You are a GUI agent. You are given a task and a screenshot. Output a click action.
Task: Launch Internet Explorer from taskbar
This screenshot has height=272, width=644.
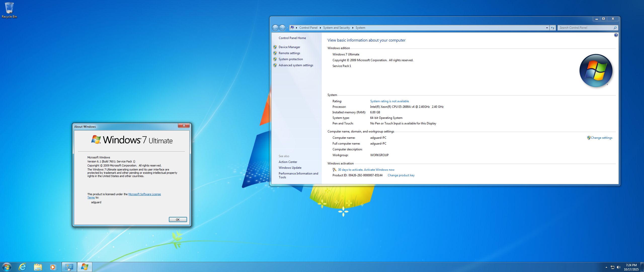22,267
